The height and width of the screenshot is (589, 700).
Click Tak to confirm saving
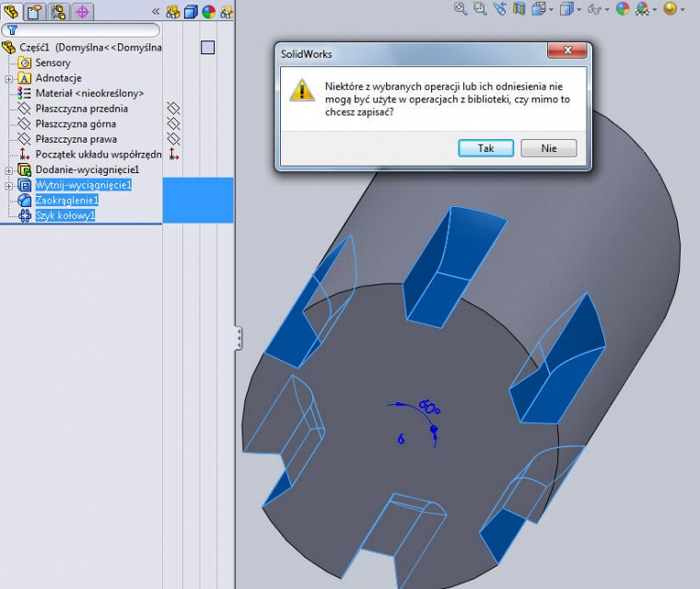click(485, 148)
